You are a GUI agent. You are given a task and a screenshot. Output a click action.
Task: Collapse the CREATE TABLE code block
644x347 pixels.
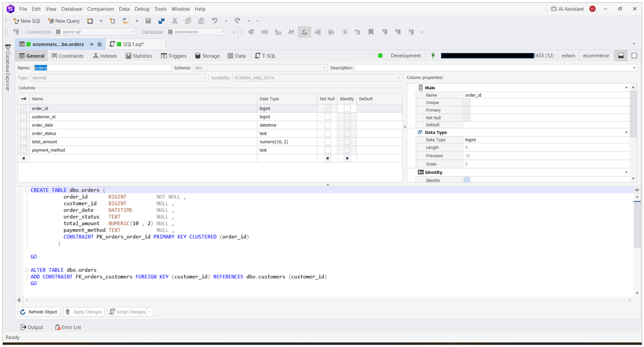27,190
